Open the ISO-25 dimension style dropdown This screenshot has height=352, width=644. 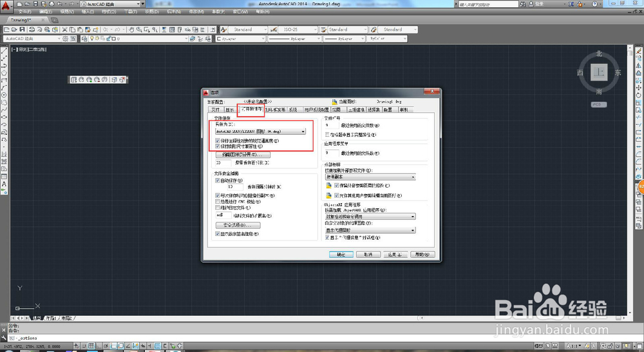click(x=298, y=30)
